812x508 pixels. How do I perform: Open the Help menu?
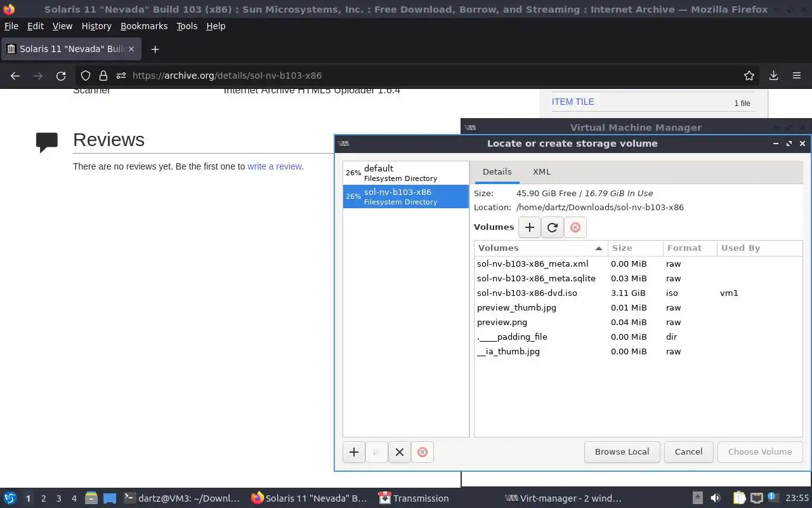click(x=216, y=26)
